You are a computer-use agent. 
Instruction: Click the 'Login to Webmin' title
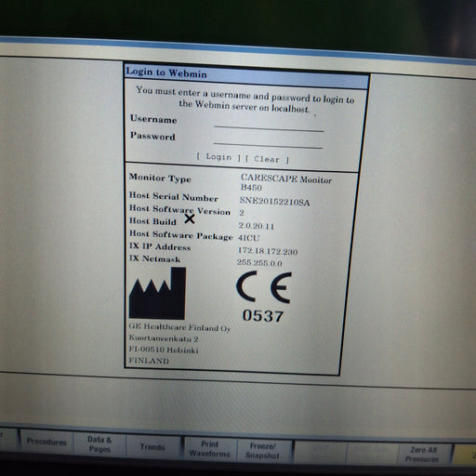tap(166, 73)
